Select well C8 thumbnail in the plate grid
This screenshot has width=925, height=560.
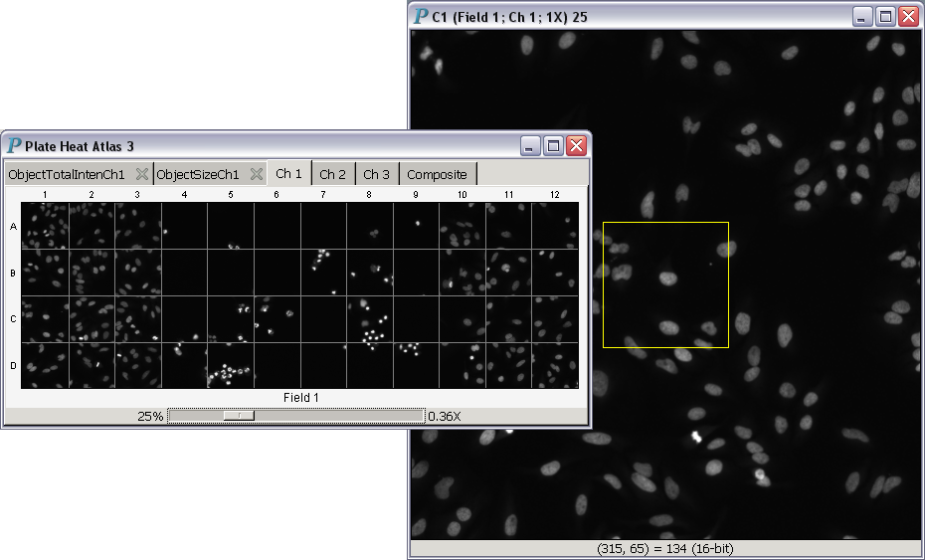click(369, 319)
